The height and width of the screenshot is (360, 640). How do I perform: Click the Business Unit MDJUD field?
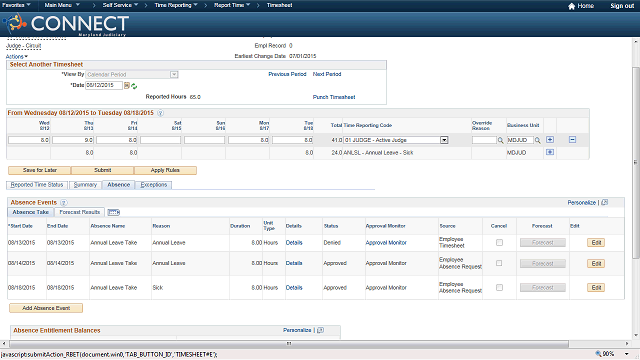[x=520, y=140]
